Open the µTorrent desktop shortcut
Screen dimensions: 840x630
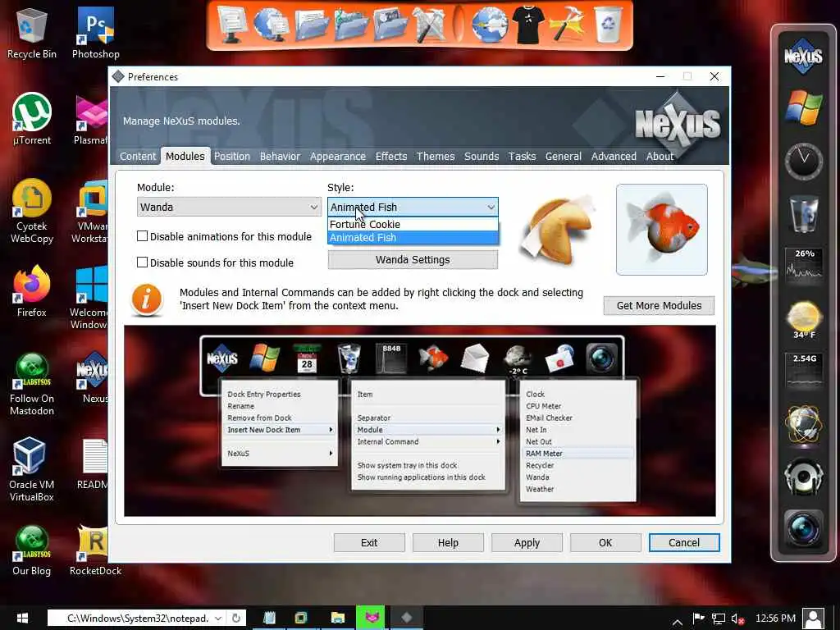(x=32, y=119)
